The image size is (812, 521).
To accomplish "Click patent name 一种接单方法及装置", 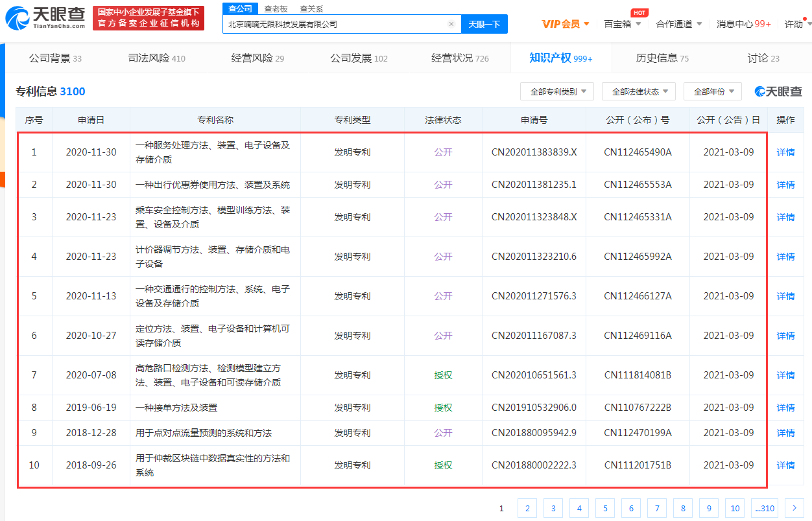I will point(176,408).
